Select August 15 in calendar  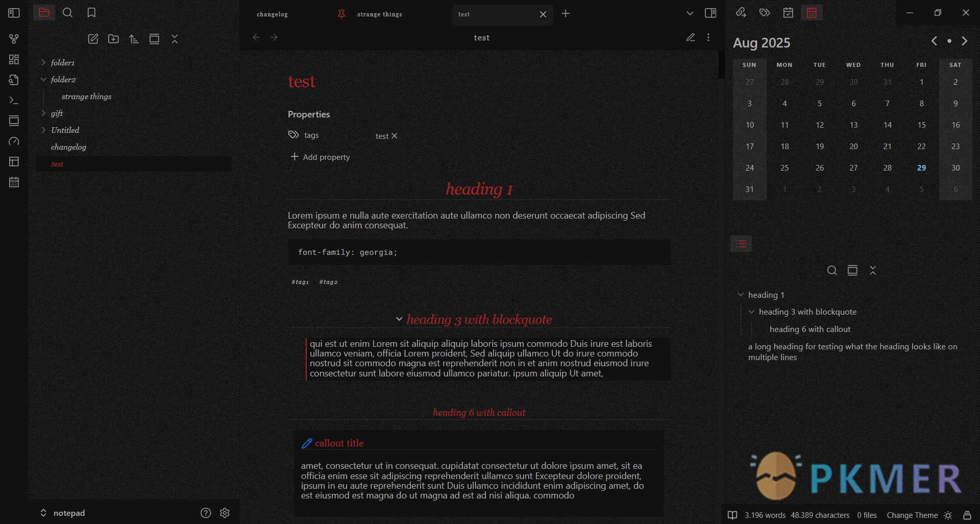[x=921, y=125]
